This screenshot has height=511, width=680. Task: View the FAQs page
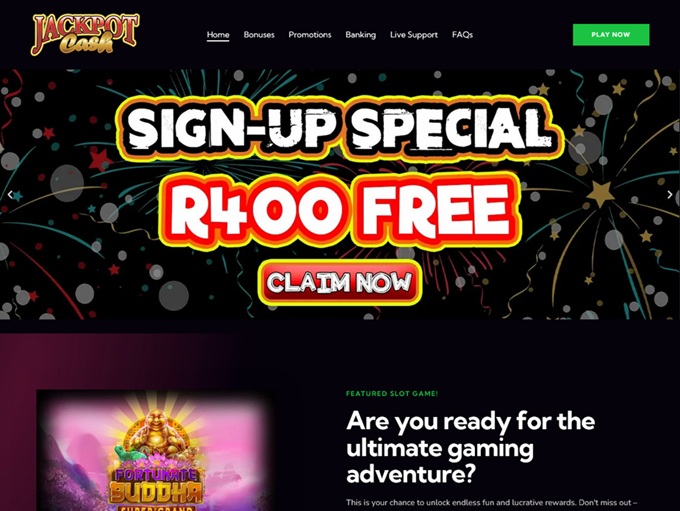(462, 35)
